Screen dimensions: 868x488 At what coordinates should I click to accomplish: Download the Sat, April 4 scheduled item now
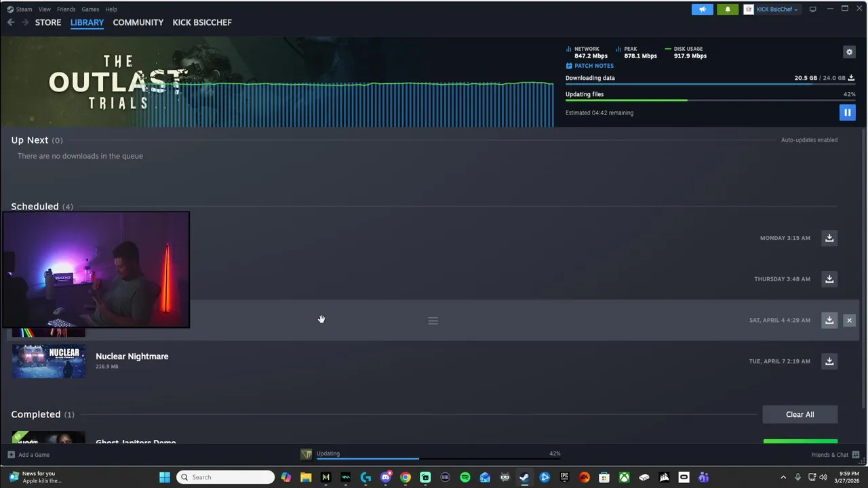tap(829, 320)
